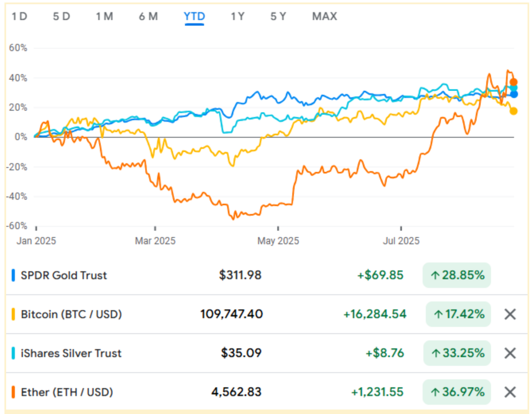Click Bitcoin's yellow legend marker
The image size is (532, 414).
tap(13, 314)
